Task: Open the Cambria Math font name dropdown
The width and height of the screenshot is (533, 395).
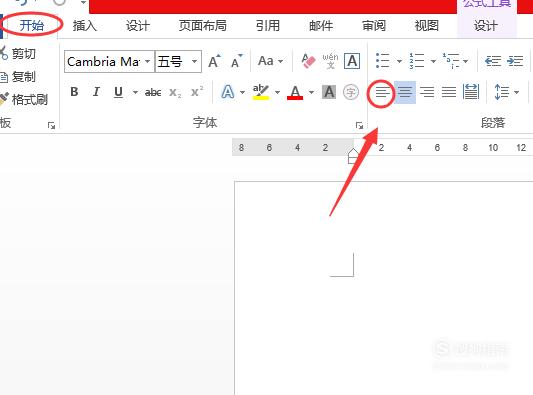Action: point(148,62)
